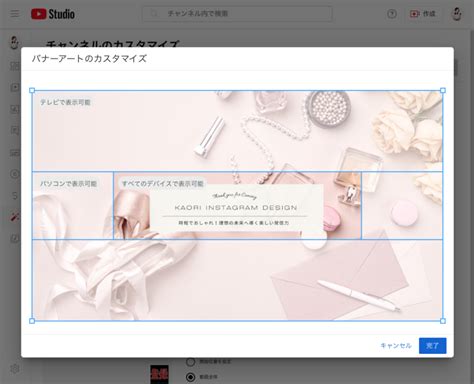Open the Subtitles sidebar icon
This screenshot has height=384, width=474.
point(14,153)
